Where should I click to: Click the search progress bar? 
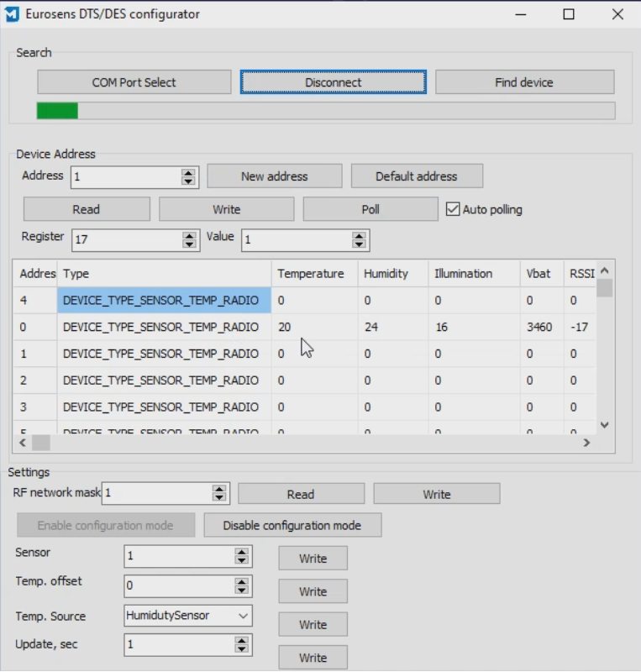326,111
